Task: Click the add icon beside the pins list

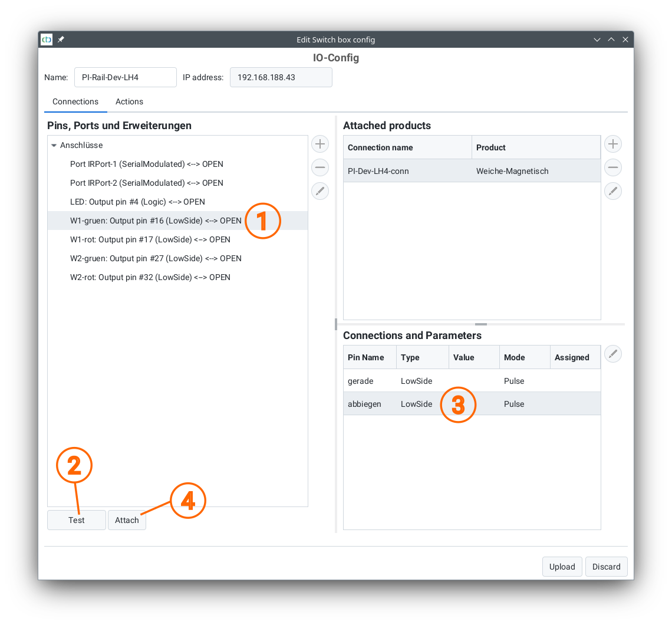Action: [x=320, y=144]
